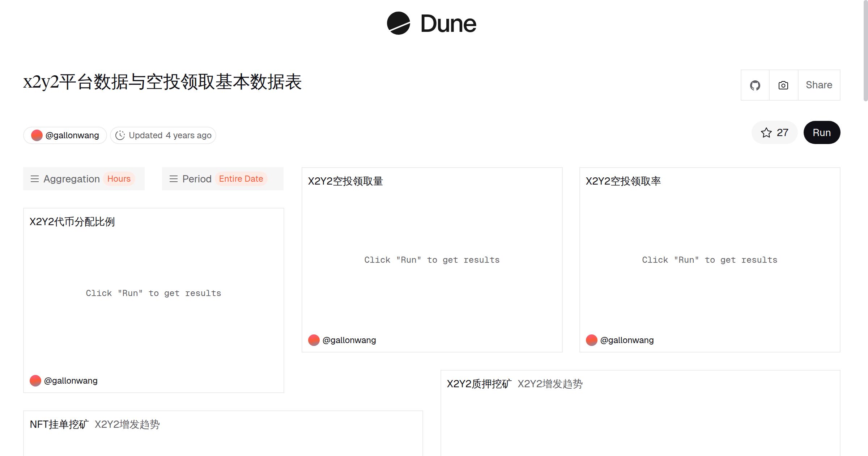868x456 pixels.
Task: Click the clock icon beside Updated
Action: pos(120,135)
